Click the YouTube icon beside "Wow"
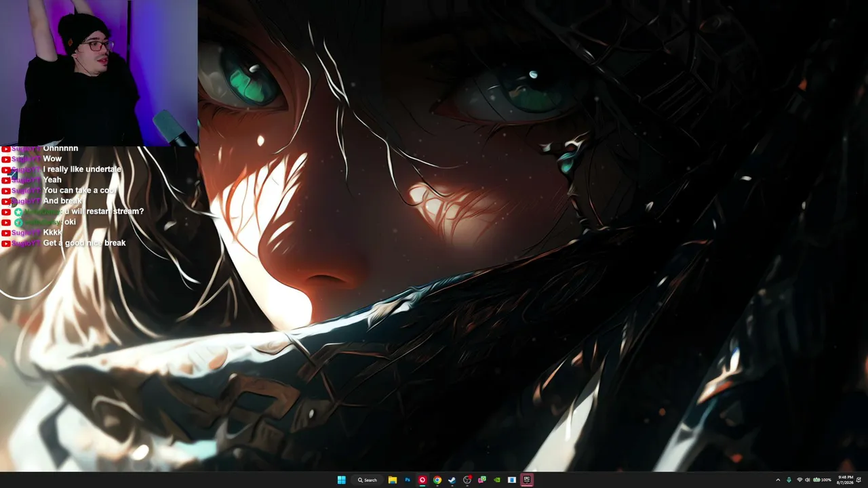Screen dimensions: 868x488 [5, 159]
